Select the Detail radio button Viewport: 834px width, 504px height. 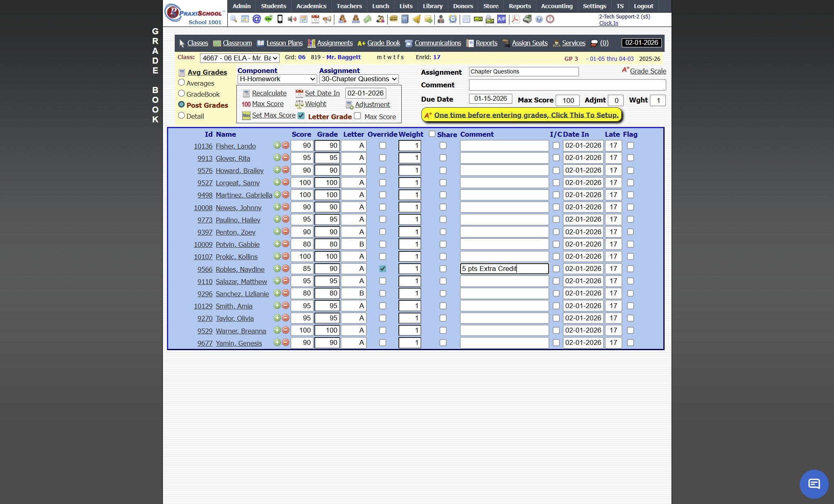(182, 116)
